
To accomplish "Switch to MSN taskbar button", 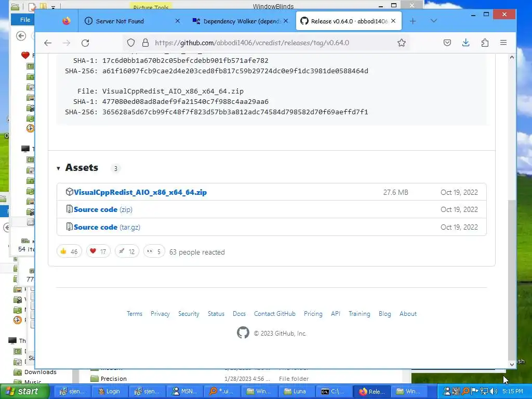I will point(185,391).
